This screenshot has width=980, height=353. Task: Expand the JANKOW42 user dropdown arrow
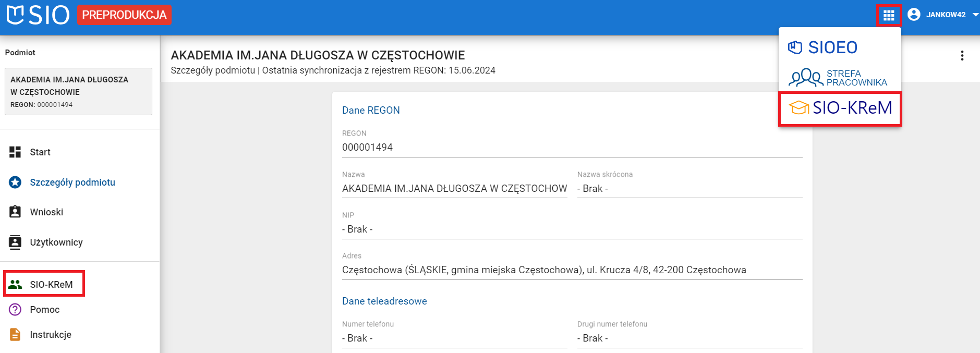pyautogui.click(x=975, y=15)
